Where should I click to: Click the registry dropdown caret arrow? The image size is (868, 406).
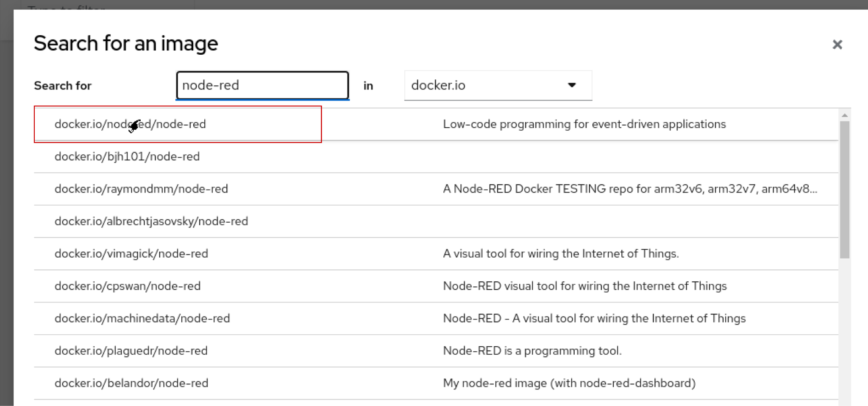572,85
